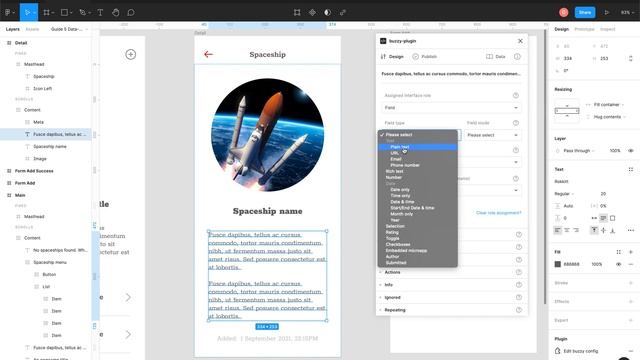Click the Share button
The width and height of the screenshot is (640, 360).
585,12
